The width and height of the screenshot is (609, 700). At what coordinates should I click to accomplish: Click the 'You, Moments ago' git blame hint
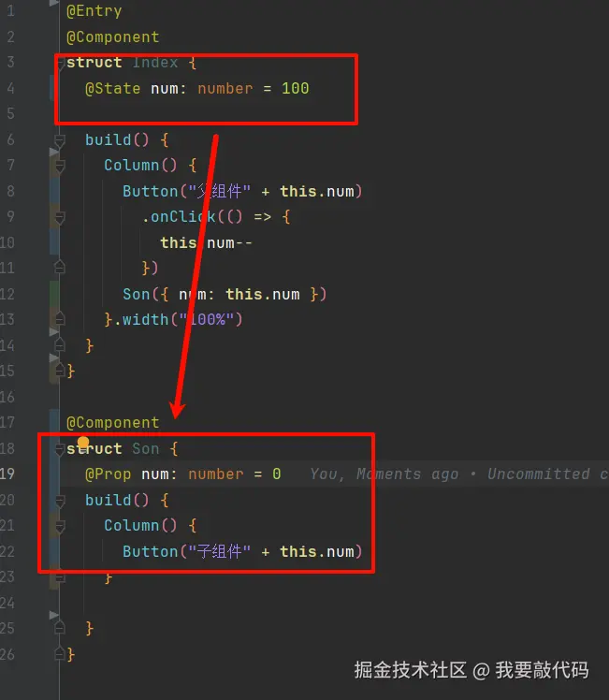(384, 474)
